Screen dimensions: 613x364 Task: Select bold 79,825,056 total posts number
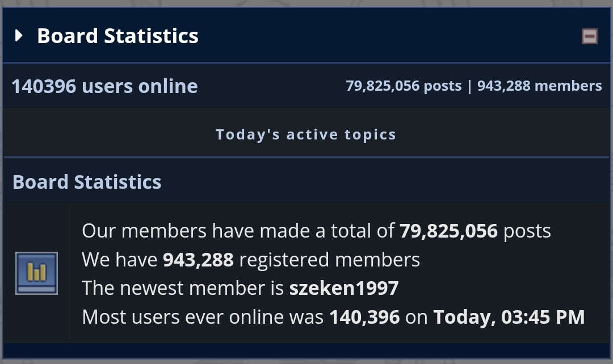[x=448, y=231]
